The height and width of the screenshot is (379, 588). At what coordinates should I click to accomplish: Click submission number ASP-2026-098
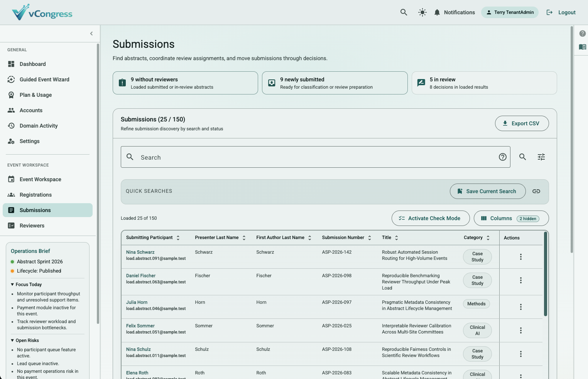337,276
